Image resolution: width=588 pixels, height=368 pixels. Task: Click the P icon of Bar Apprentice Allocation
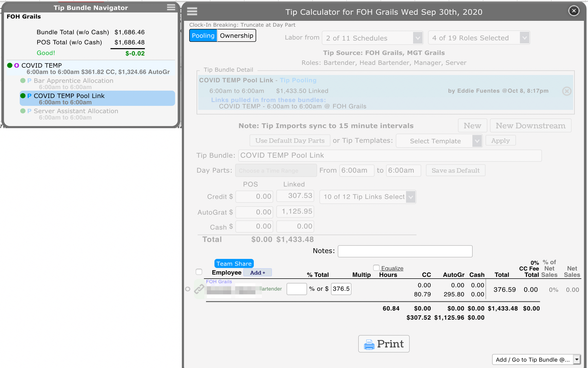[x=29, y=81]
